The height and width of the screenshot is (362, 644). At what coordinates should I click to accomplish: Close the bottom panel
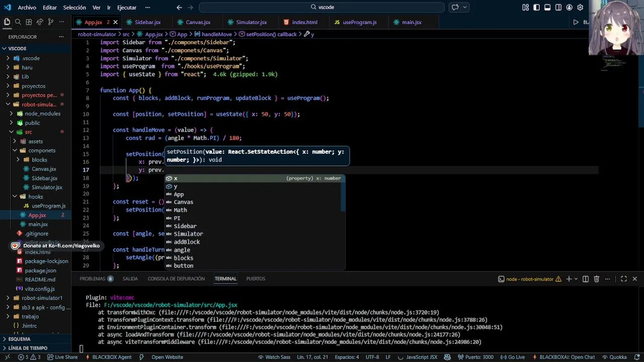click(634, 279)
